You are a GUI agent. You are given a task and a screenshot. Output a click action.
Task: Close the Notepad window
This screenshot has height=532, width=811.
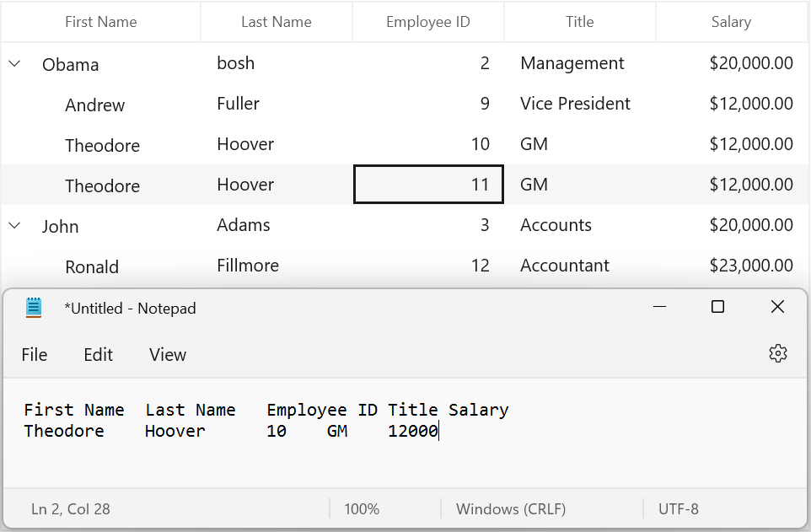(777, 307)
